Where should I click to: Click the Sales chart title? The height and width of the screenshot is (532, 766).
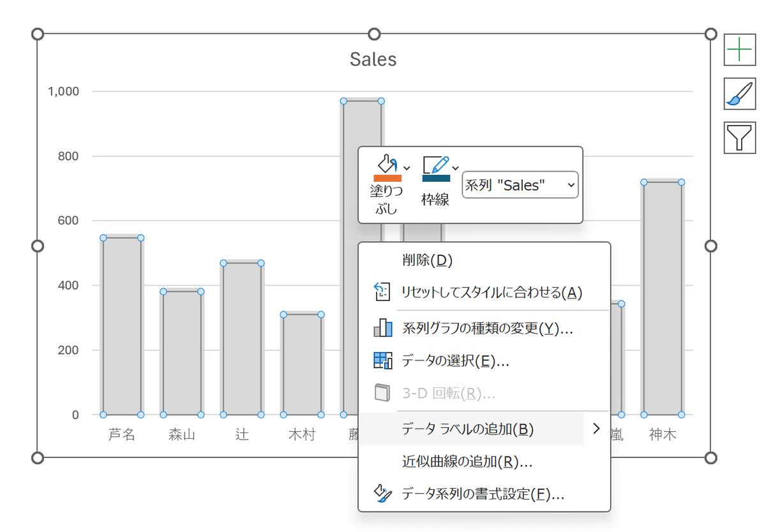[x=373, y=59]
